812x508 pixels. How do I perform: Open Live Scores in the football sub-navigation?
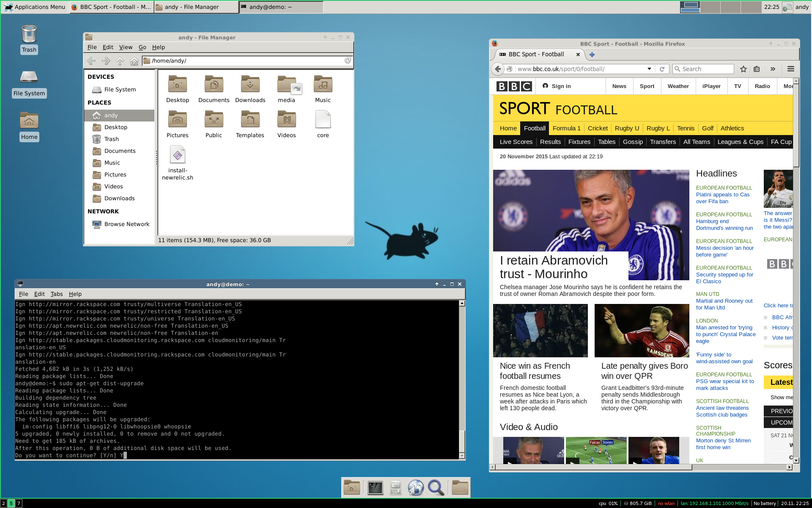(x=516, y=142)
